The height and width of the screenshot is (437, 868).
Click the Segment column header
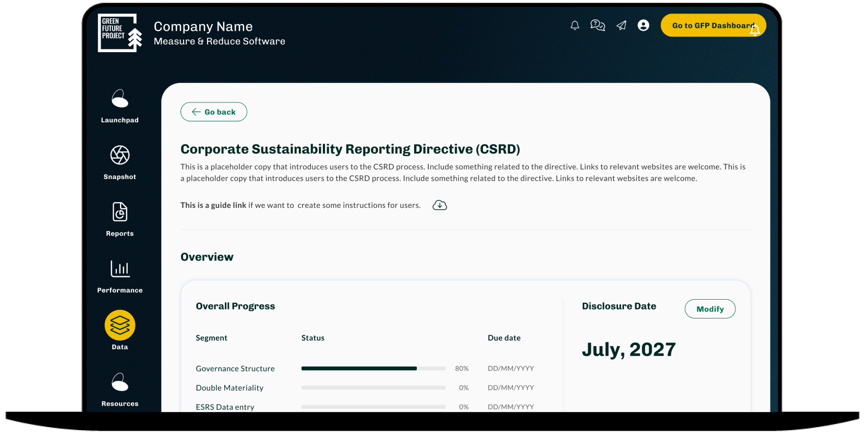pos(211,338)
